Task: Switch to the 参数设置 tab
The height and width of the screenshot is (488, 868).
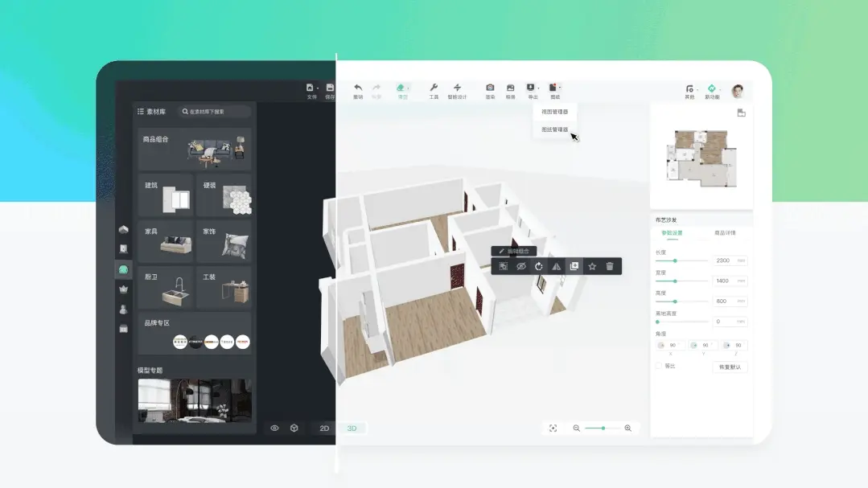Action: pos(672,233)
